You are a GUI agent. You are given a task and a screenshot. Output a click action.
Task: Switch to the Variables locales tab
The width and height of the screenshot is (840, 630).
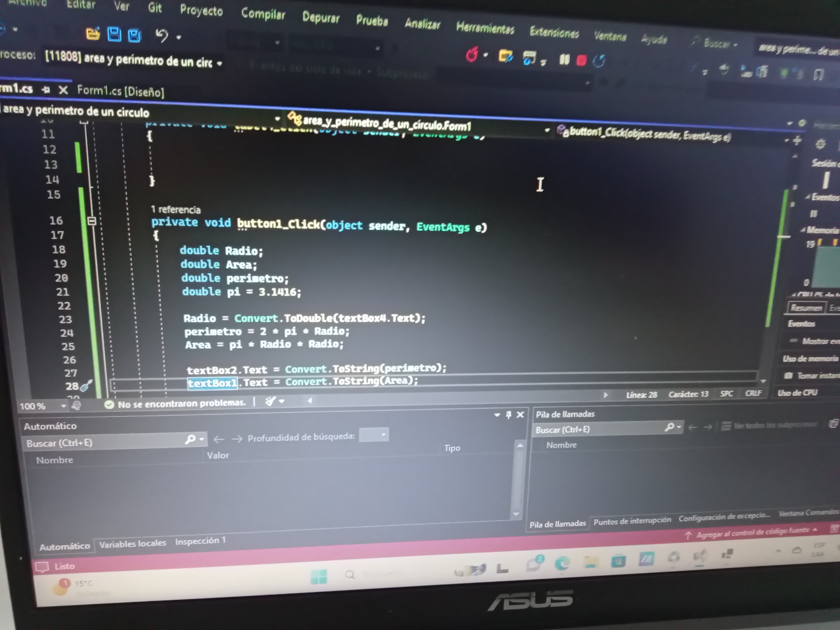click(133, 544)
